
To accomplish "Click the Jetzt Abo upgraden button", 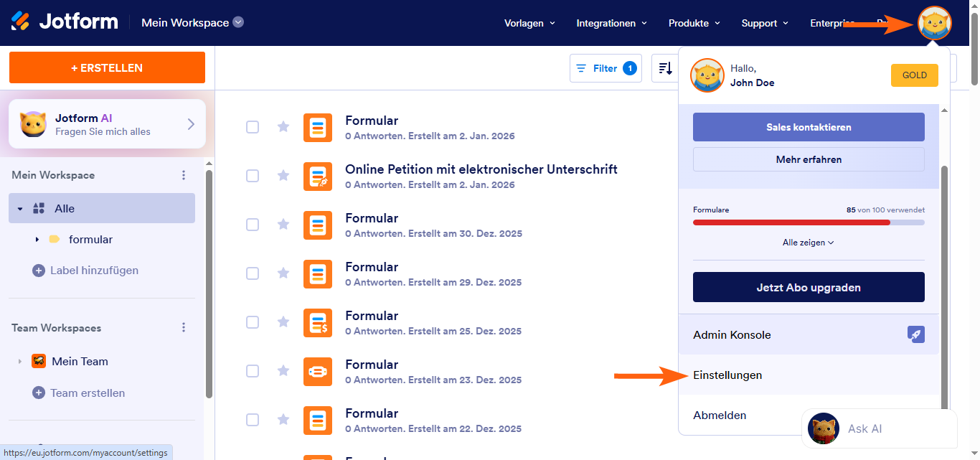I will click(x=809, y=287).
